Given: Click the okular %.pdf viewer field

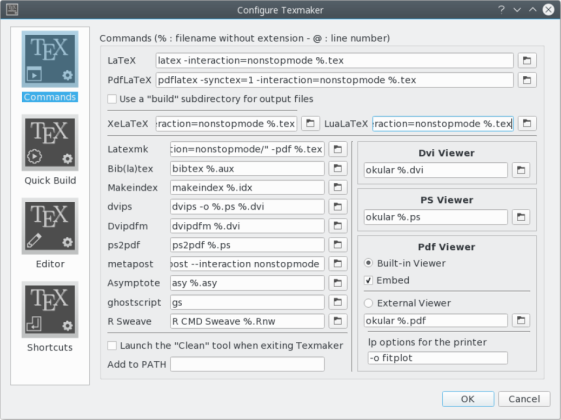Looking at the screenshot, I should tap(436, 320).
